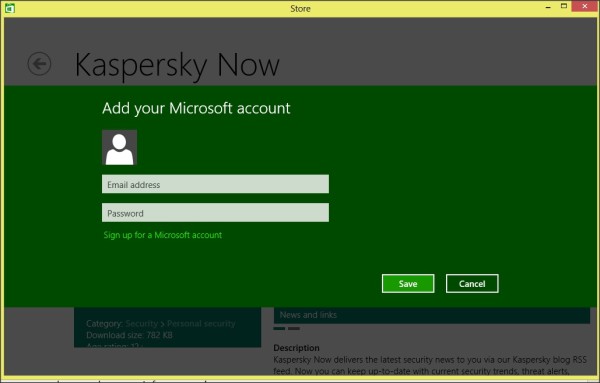The width and height of the screenshot is (600, 383).
Task: Click the back arrow beside Kaspersky Now
Action: pos(39,64)
